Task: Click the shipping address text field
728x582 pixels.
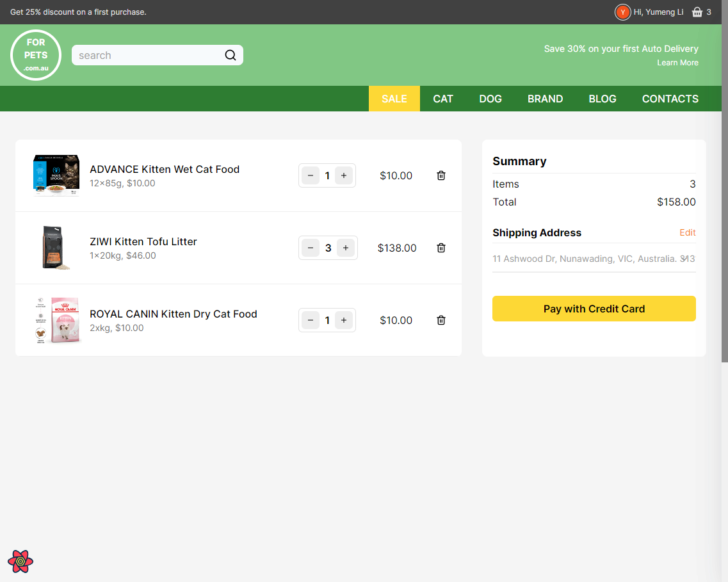Action: click(x=594, y=259)
